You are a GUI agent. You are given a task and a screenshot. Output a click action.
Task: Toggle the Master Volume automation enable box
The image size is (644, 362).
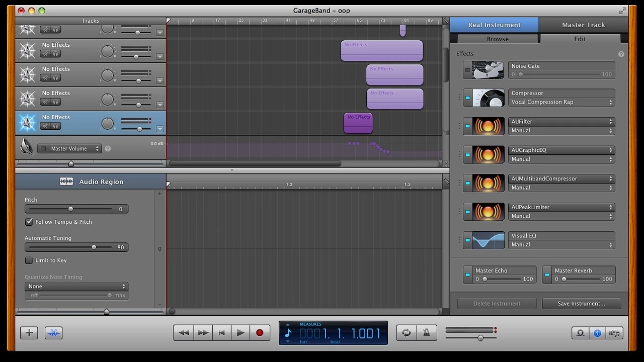[43, 149]
